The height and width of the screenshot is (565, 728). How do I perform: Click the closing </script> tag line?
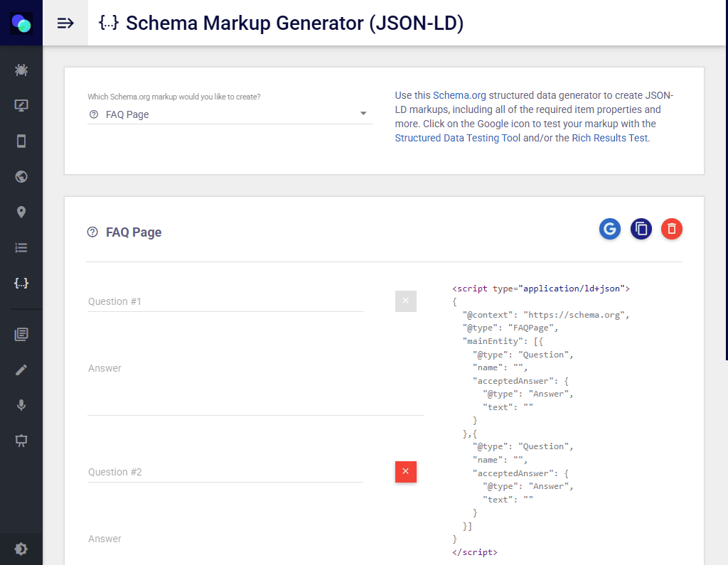(x=475, y=552)
